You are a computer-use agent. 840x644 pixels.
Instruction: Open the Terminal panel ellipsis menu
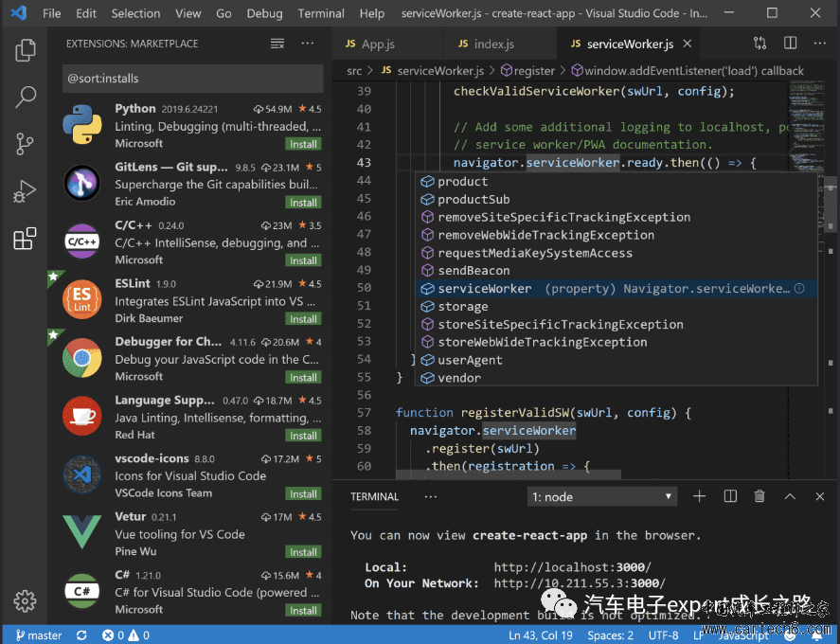pyautogui.click(x=431, y=496)
